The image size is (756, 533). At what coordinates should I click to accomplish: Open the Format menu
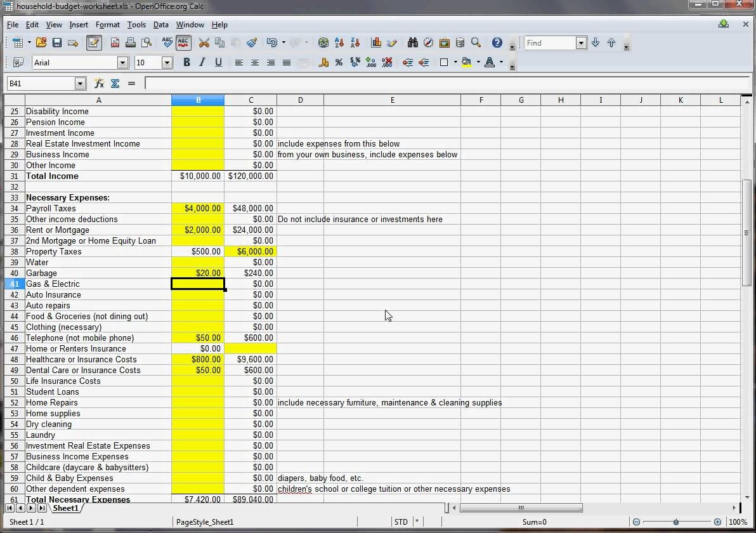coord(107,25)
